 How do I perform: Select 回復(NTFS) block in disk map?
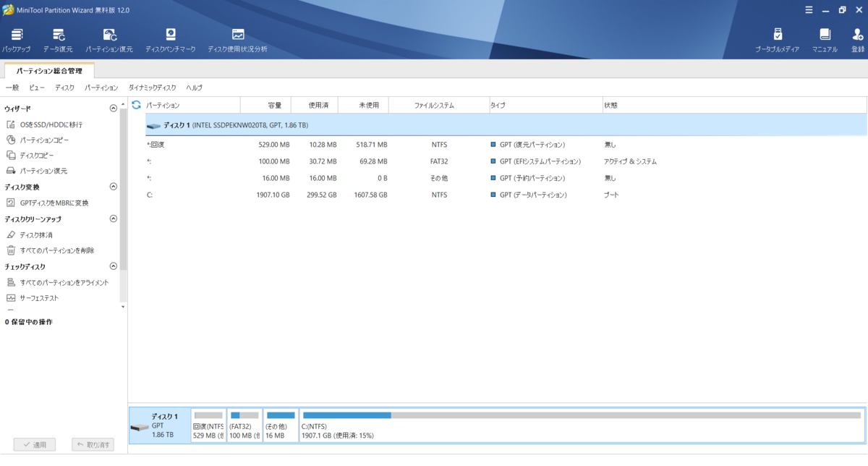click(x=208, y=425)
